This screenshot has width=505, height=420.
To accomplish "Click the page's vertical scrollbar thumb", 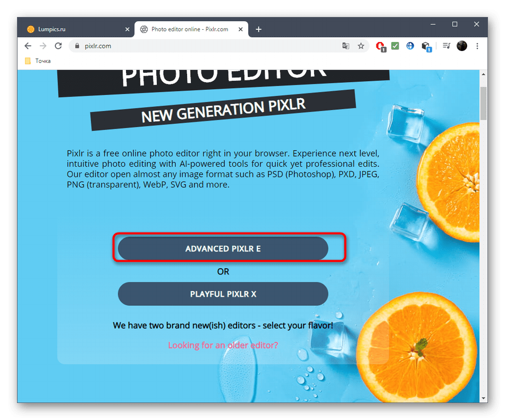I will (483, 103).
